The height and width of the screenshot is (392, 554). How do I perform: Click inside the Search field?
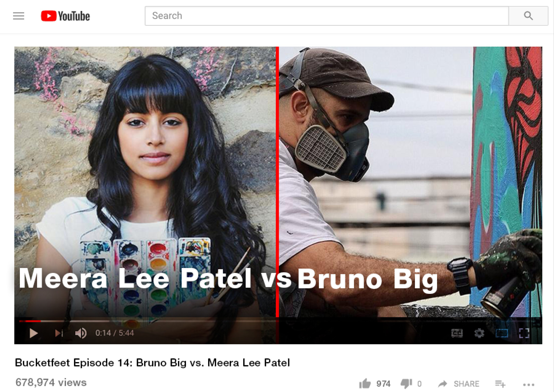(x=327, y=16)
